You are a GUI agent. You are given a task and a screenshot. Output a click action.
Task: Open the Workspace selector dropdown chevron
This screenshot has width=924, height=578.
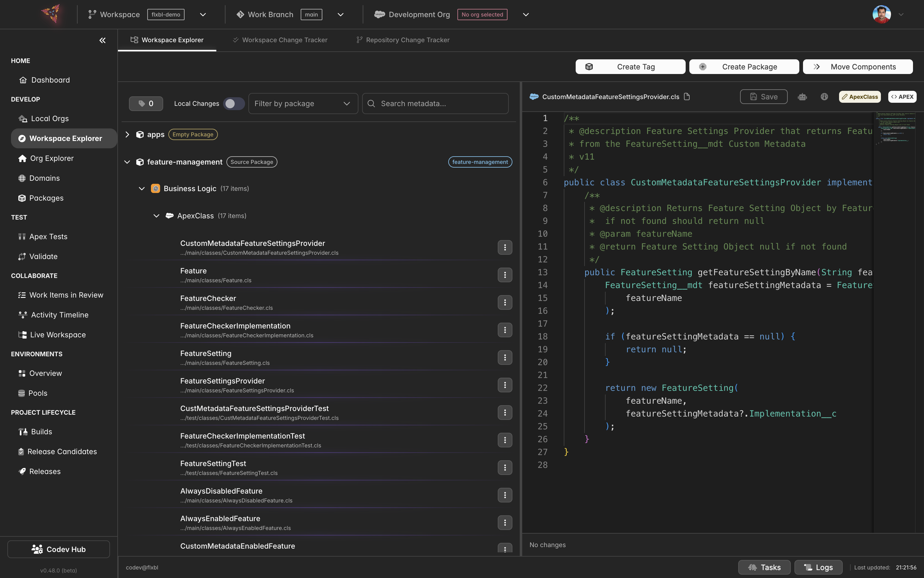pyautogui.click(x=203, y=15)
